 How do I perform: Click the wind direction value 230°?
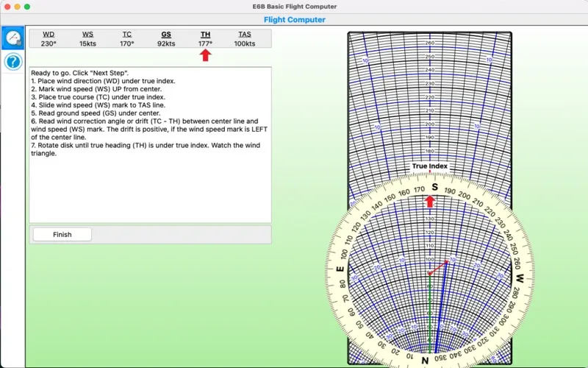tap(49, 43)
